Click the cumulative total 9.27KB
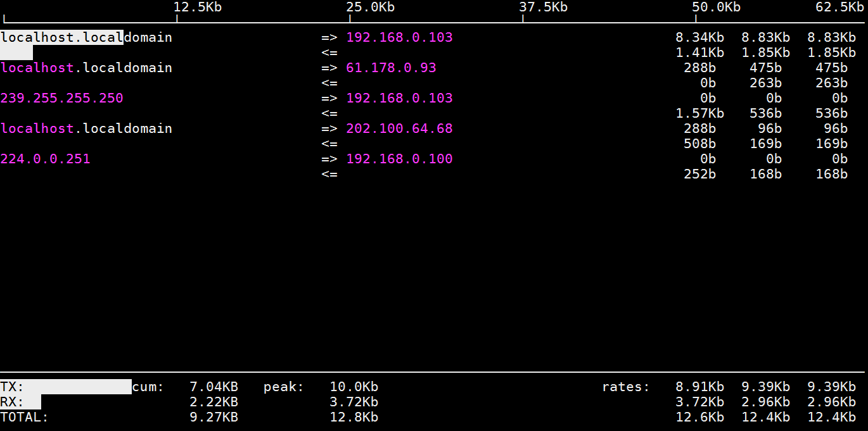This screenshot has height=431, width=868. [214, 417]
